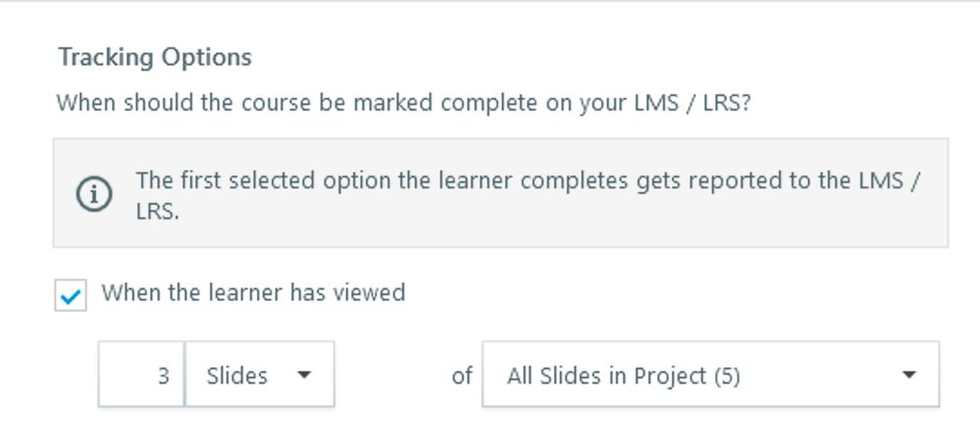Click the "When should the course be marked complete" question
Viewport: 980px width, 442px height.
[402, 103]
